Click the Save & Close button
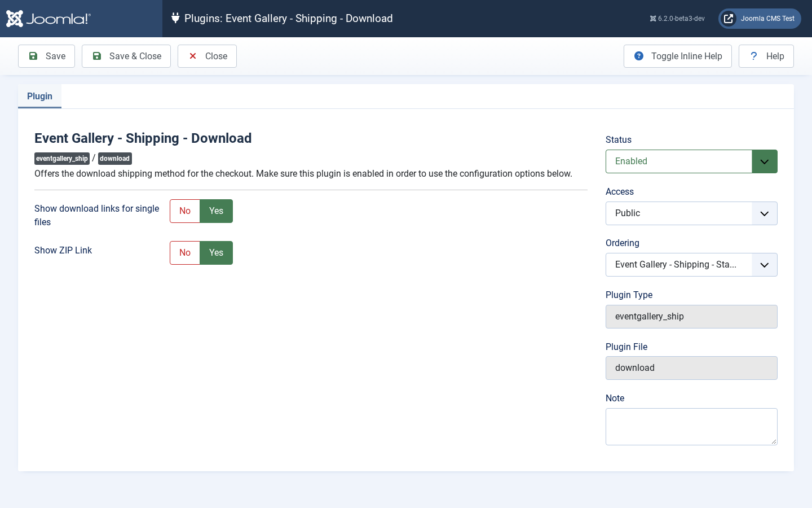Screen dimensions: 812x508 point(126,56)
